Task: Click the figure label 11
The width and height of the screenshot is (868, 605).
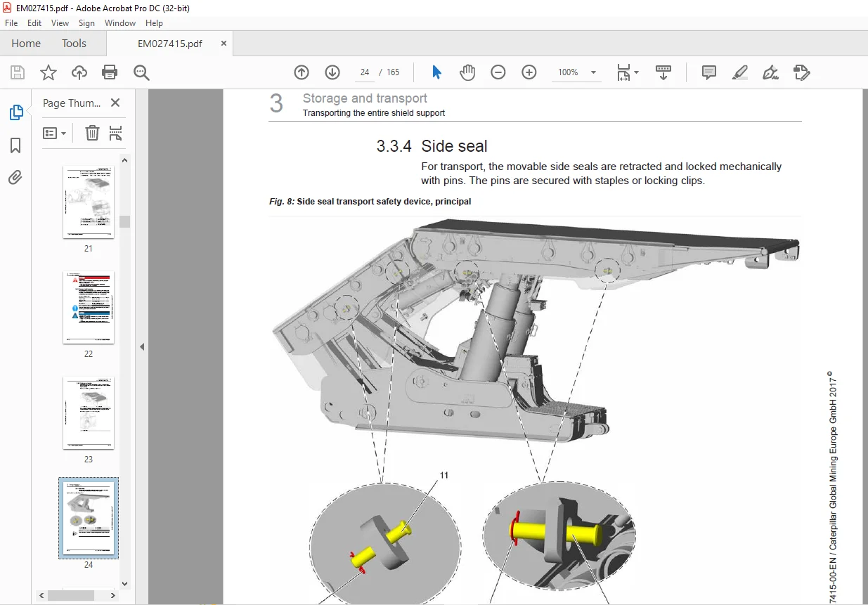Action: pos(443,476)
